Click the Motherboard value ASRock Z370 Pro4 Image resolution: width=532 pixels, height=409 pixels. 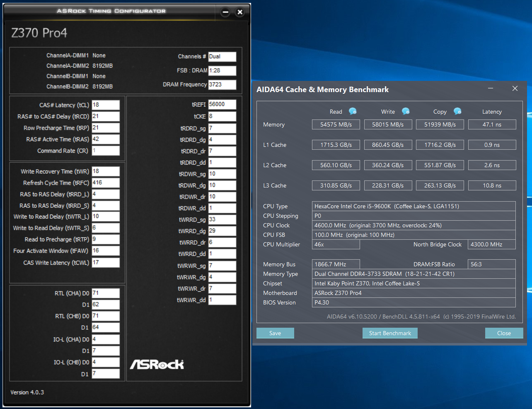414,293
